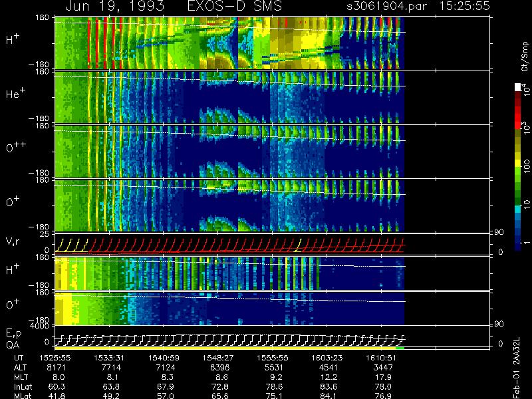Select the topmost H+ panel label
The image size is (532, 399).
(x=13, y=39)
